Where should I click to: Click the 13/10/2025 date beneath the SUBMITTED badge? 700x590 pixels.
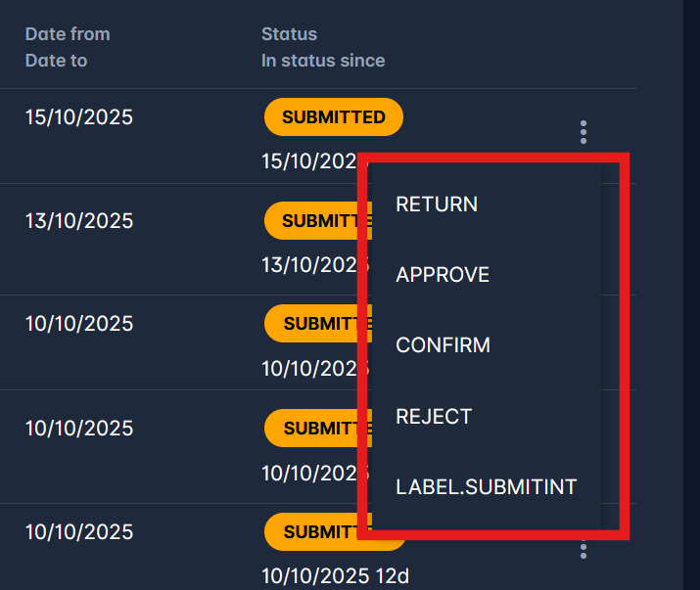pos(309,264)
